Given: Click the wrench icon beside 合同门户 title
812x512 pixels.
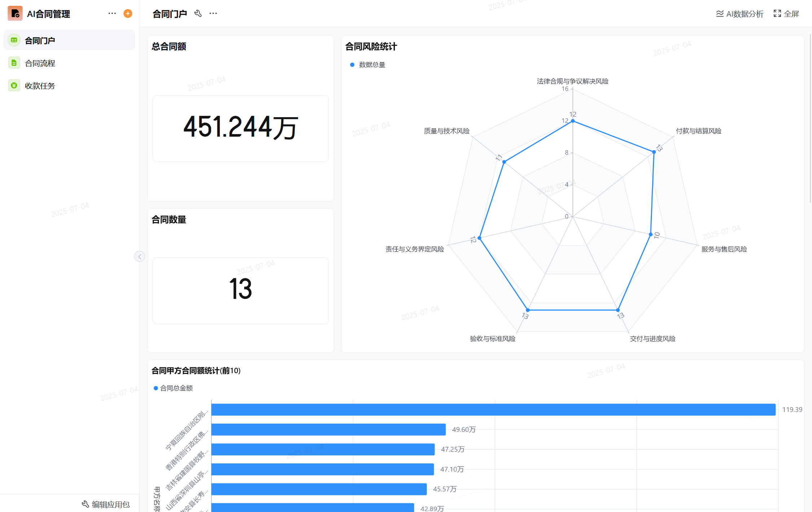Looking at the screenshot, I should [198, 14].
